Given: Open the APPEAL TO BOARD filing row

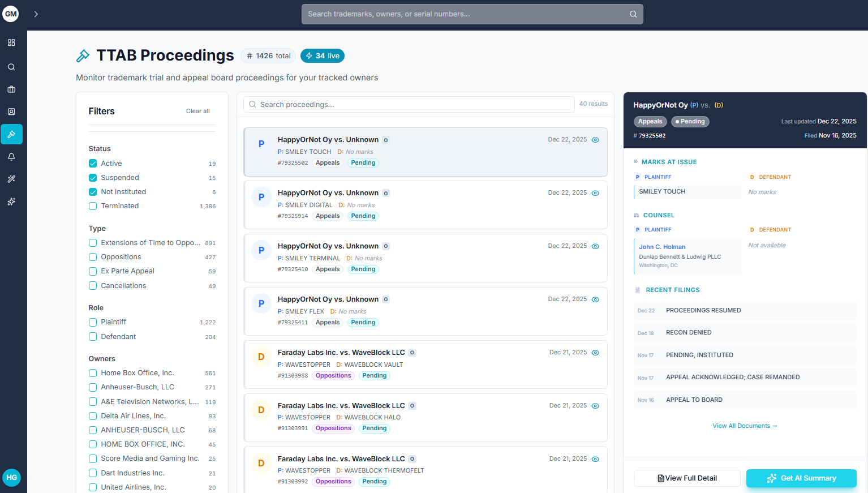Looking at the screenshot, I should pyautogui.click(x=745, y=400).
